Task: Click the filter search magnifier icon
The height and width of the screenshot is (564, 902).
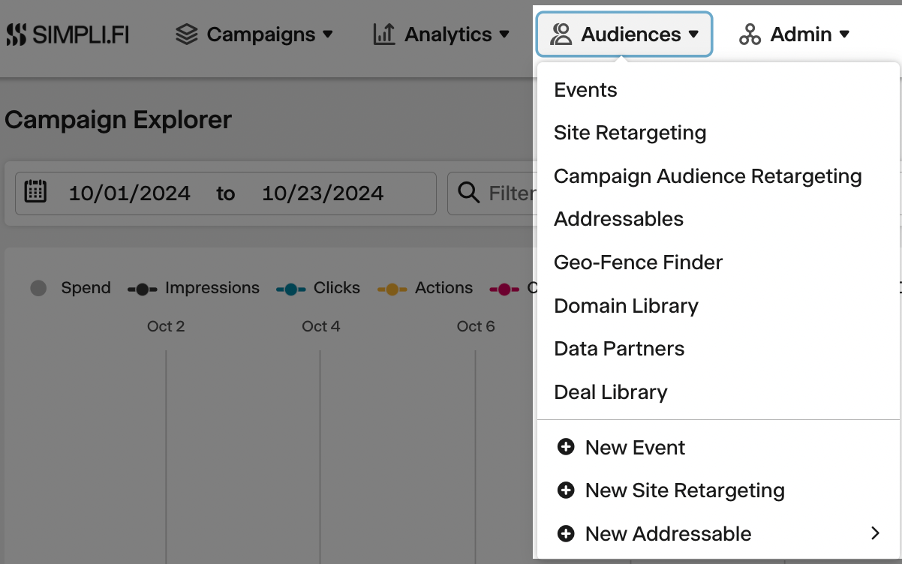Action: click(468, 192)
